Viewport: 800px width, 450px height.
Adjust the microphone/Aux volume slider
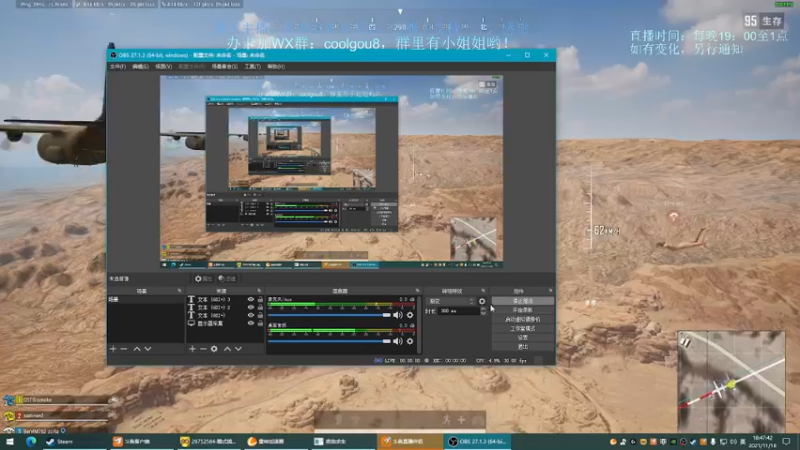[x=329, y=315]
